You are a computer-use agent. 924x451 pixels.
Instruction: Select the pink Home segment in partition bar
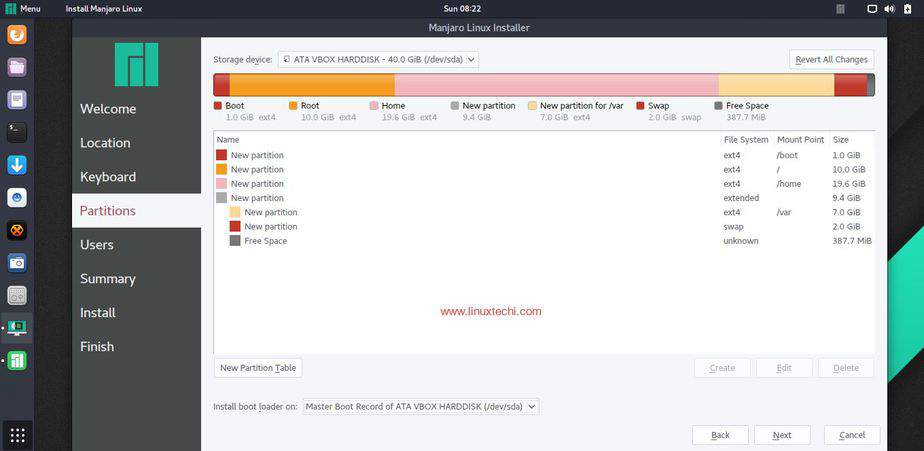point(556,85)
